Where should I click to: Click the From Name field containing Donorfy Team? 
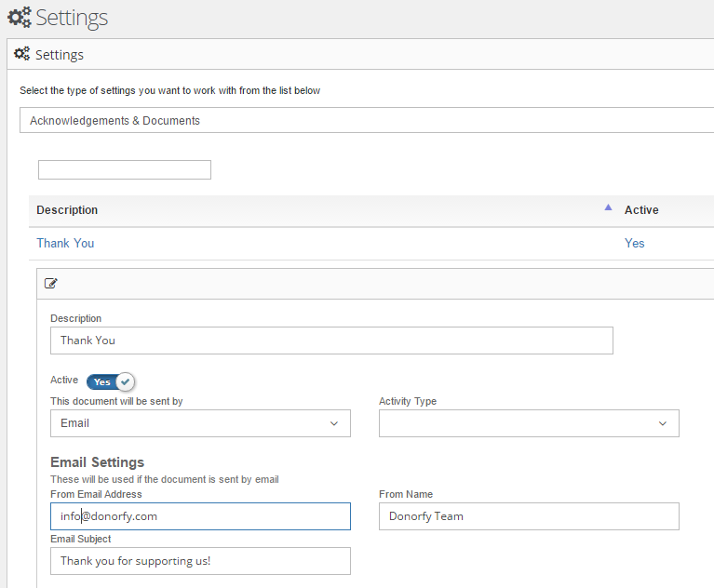click(x=529, y=516)
